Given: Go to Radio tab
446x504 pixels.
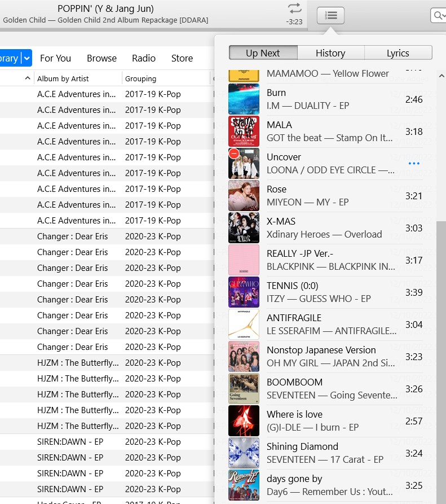Looking at the screenshot, I should (x=144, y=58).
